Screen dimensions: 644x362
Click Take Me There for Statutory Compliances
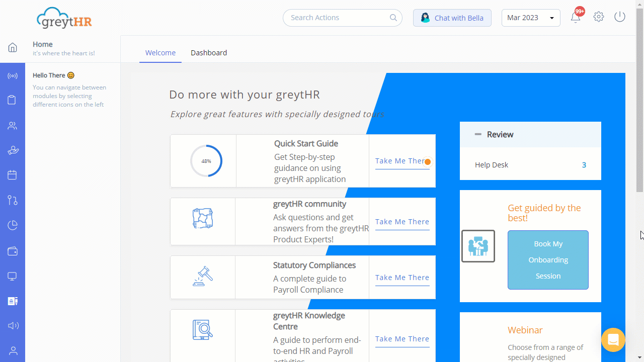402,278
